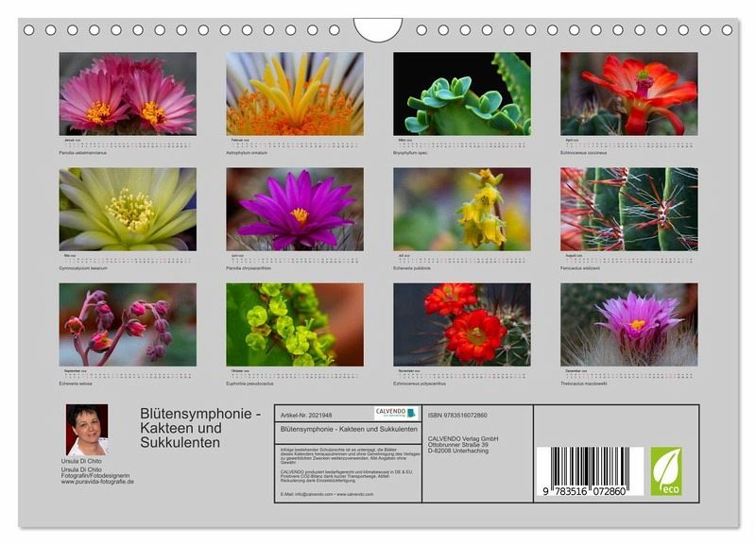Click the boxed title in the info table

click(x=349, y=429)
